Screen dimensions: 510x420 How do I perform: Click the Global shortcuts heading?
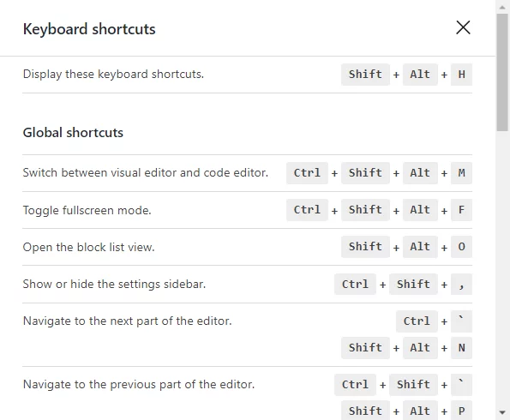[x=73, y=133]
